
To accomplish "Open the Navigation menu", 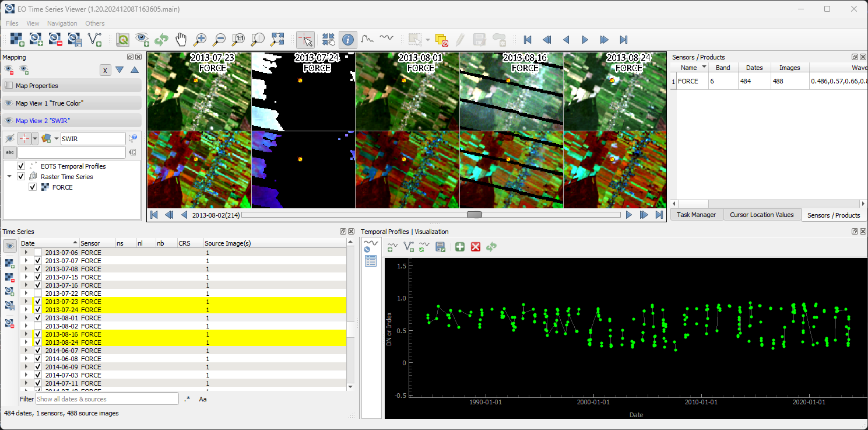I will pyautogui.click(x=62, y=23).
